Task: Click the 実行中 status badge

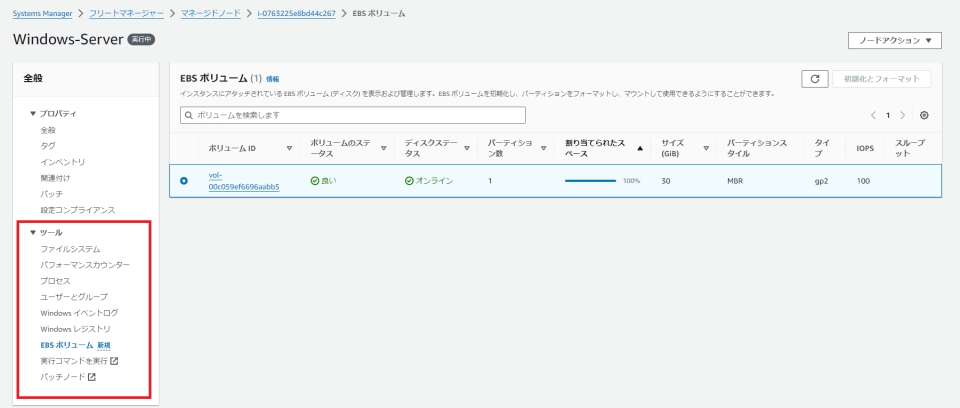Action: 141,40
